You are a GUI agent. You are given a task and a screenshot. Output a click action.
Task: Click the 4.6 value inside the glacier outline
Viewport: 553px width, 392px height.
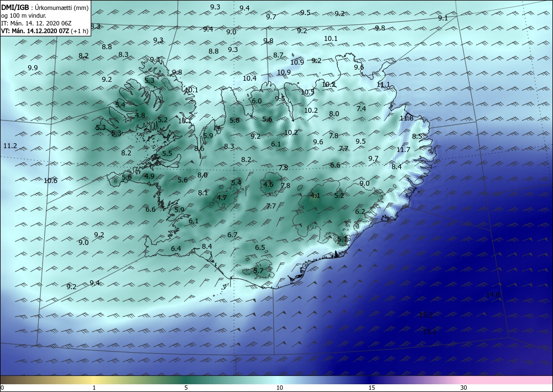click(268, 184)
